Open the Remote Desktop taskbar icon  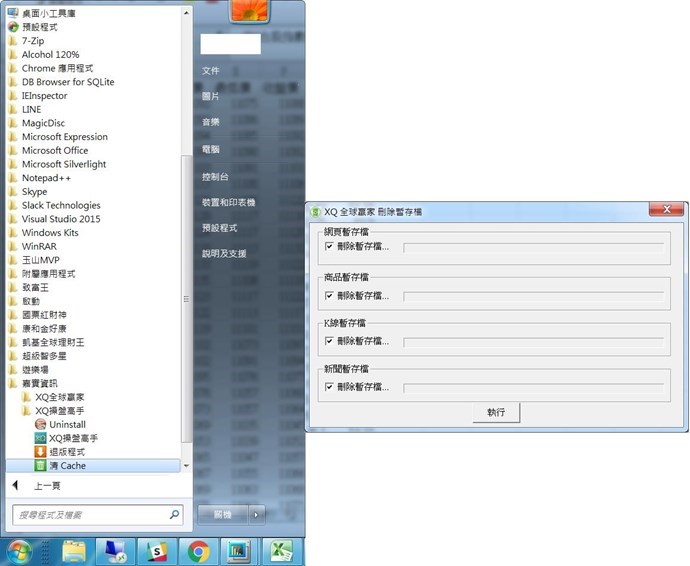pyautogui.click(x=115, y=551)
